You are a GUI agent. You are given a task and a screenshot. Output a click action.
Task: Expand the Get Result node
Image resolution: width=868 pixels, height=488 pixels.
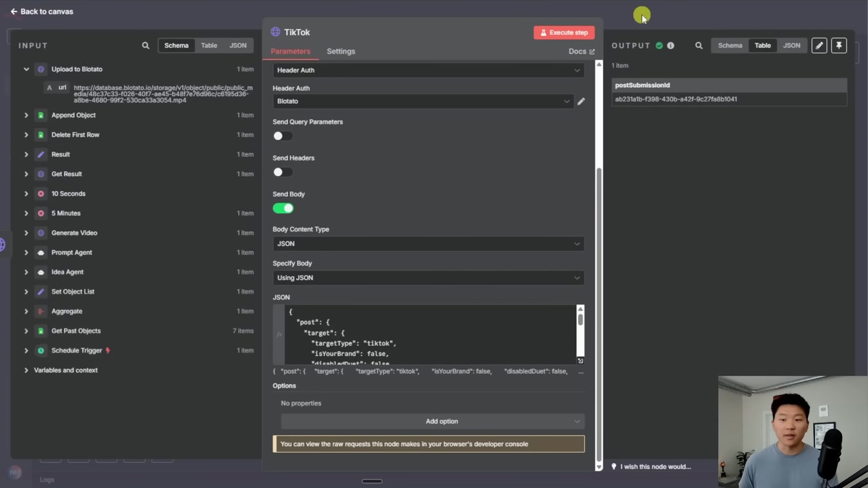[26, 174]
